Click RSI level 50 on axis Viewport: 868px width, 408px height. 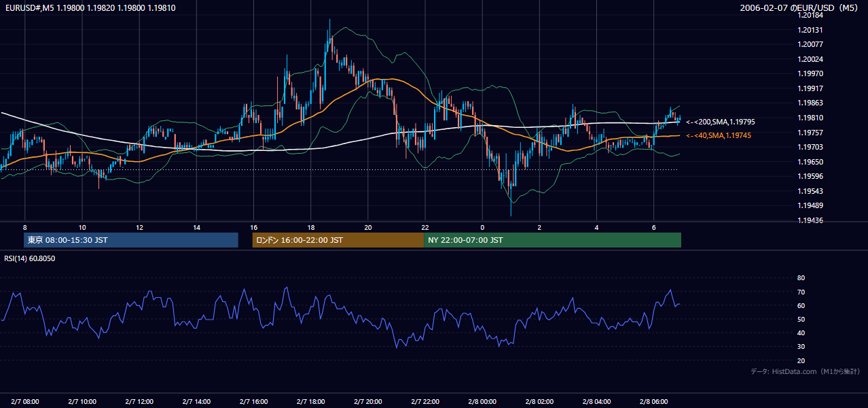tap(801, 319)
